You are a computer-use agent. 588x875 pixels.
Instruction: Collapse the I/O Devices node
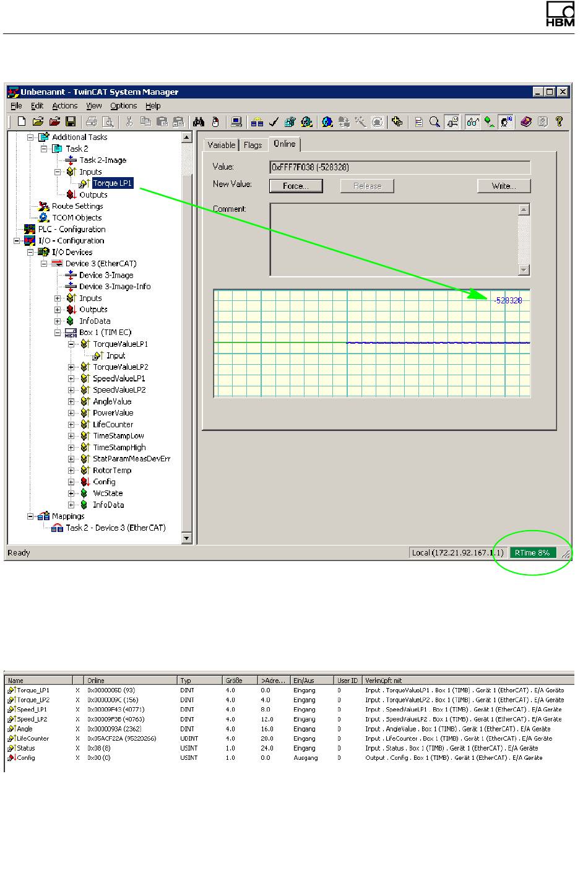click(x=30, y=252)
